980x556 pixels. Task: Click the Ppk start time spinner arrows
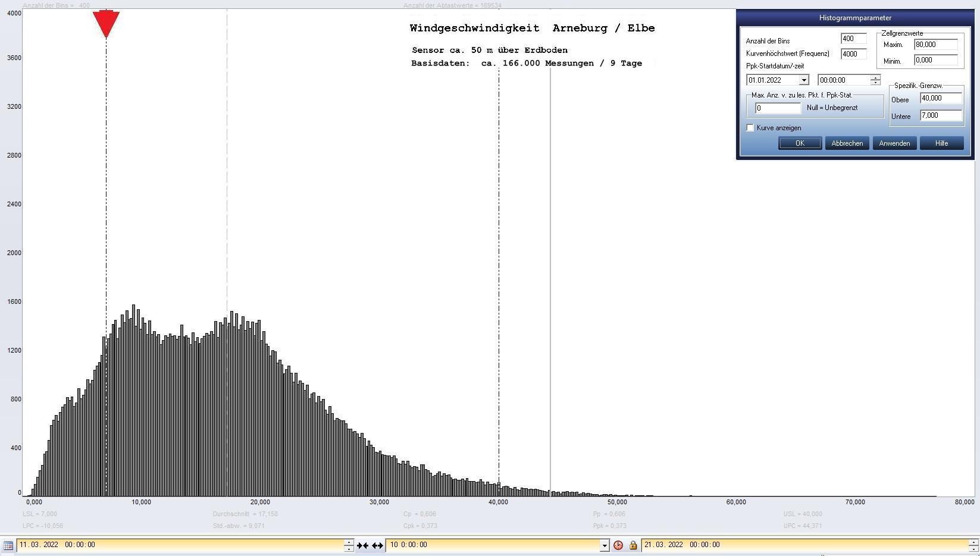[875, 80]
